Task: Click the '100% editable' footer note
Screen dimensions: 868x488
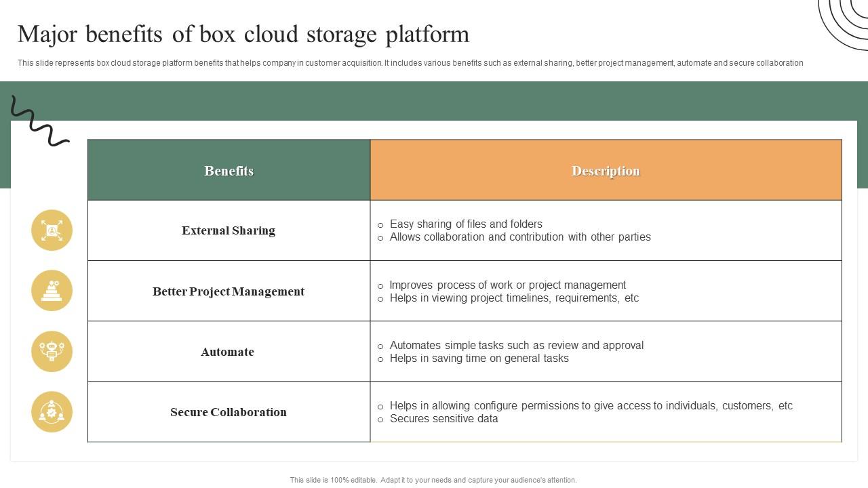Action: pos(433,480)
